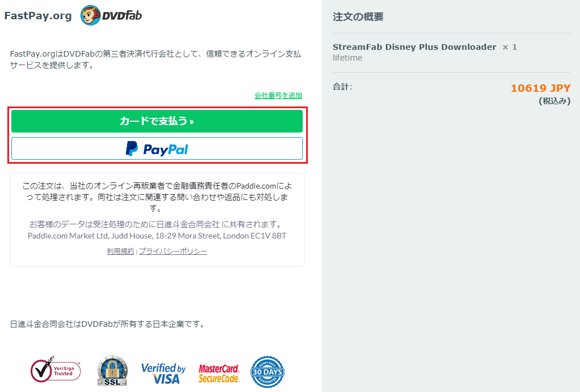Click the StreamFab Disney Plus Downloader product name

point(414,47)
